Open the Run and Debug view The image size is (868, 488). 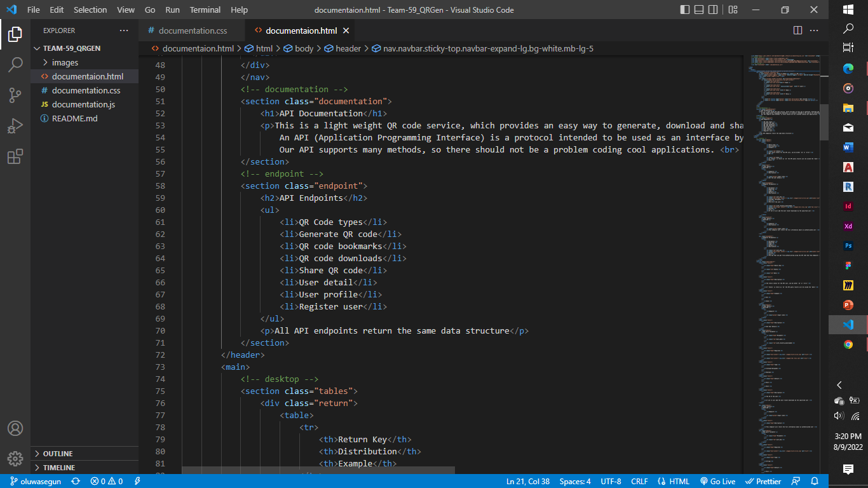click(x=15, y=125)
